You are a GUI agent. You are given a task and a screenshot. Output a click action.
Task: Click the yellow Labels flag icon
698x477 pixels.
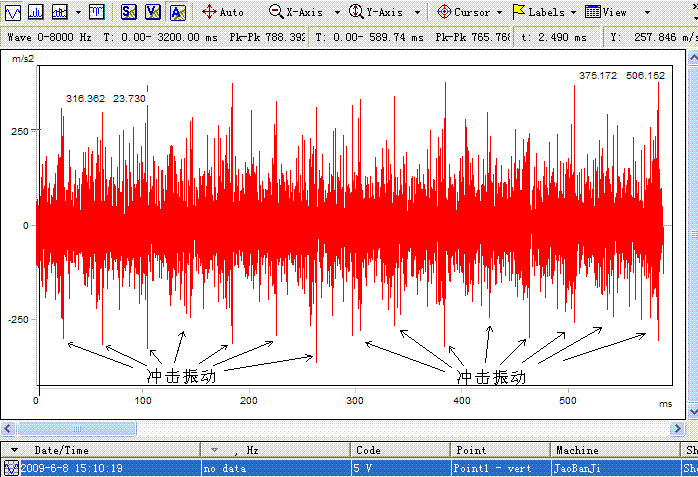(x=519, y=12)
